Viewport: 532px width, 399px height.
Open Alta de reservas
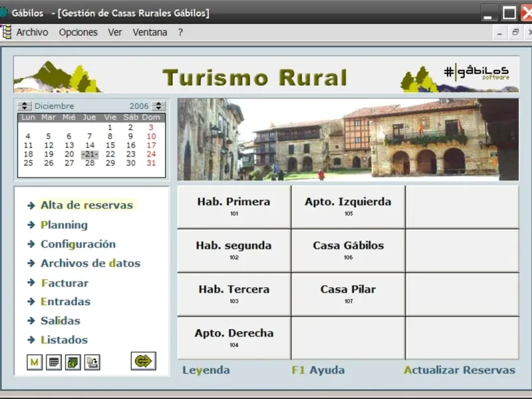(87, 205)
